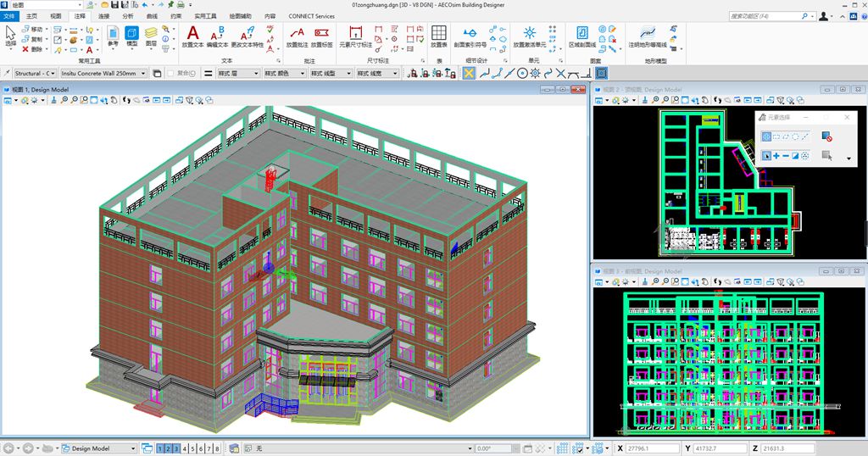
Task: Click the 放置文本 (Place Text) tool
Action: (192, 36)
